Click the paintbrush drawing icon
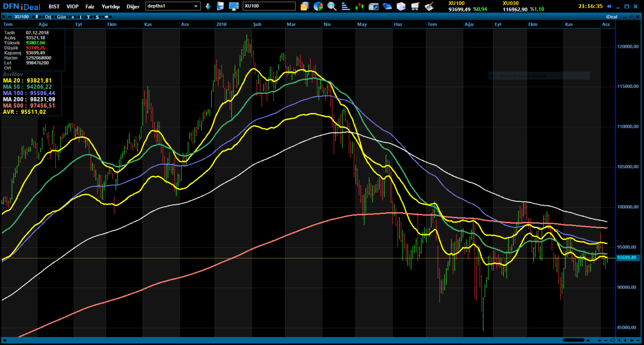This screenshot has width=644, height=345. (429, 6)
